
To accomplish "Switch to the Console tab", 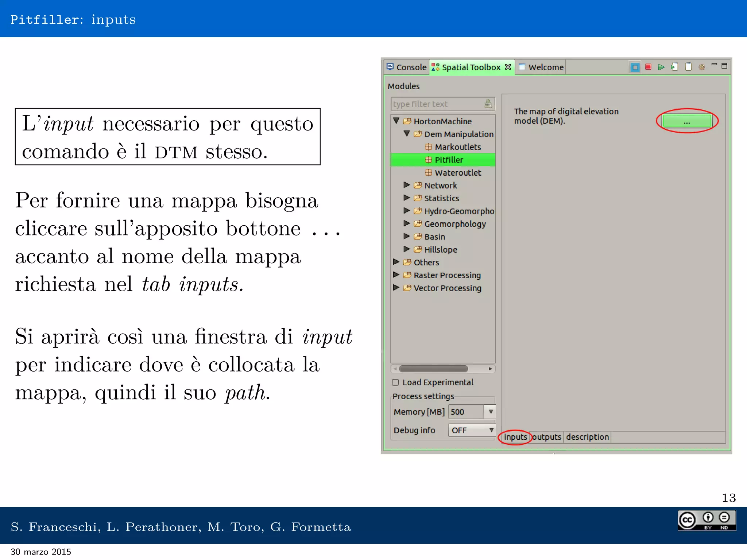I will 406,67.
